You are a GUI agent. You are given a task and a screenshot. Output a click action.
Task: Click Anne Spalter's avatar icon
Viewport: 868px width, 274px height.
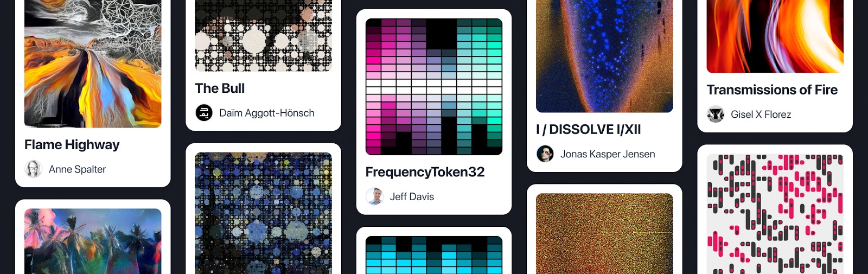tap(33, 169)
